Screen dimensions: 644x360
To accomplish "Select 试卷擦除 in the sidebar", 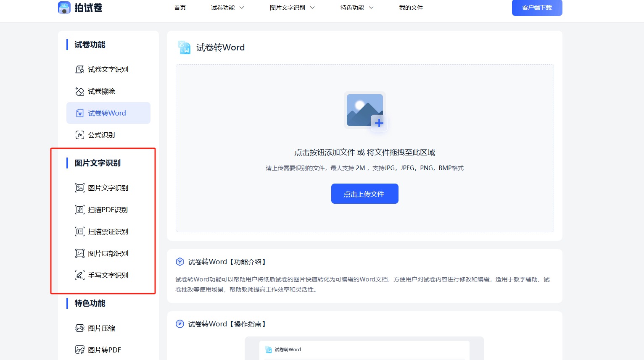I will pos(108,91).
